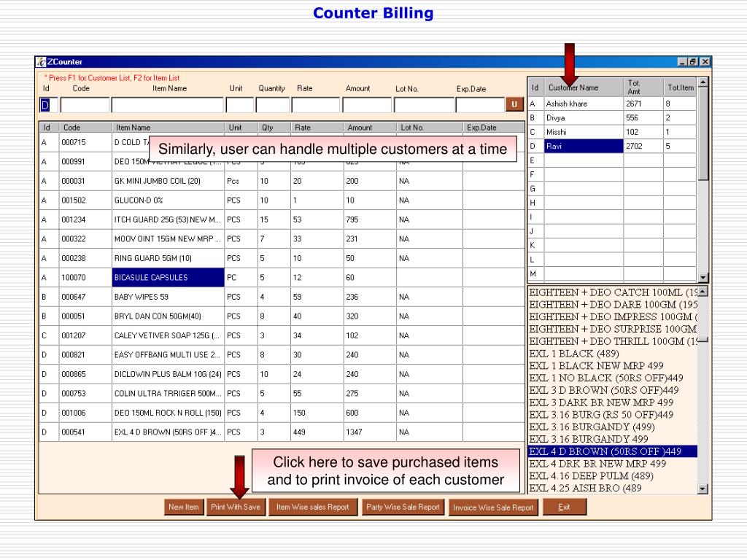Select BABY WIPES 59 row

(x=282, y=297)
